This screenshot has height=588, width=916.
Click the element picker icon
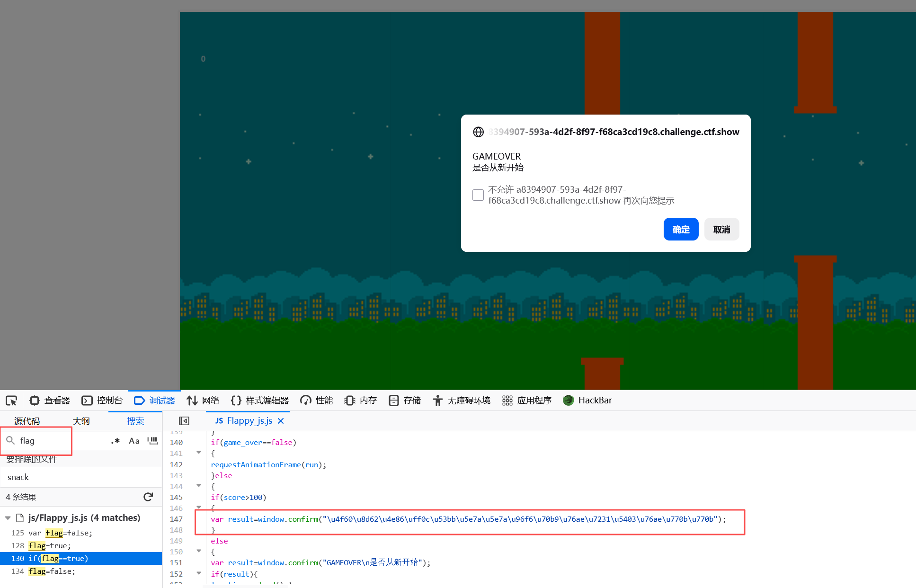[x=11, y=401]
